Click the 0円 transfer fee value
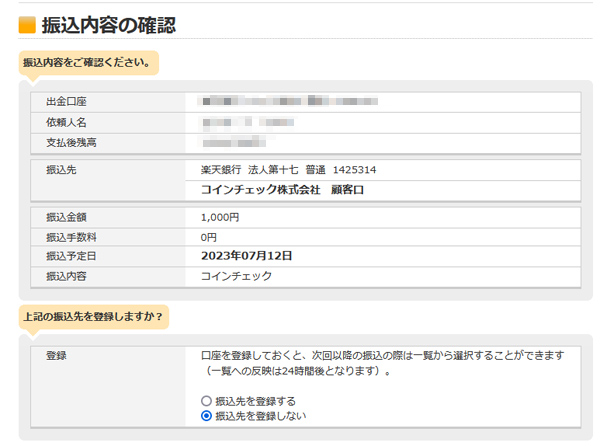600x446 pixels. click(209, 237)
